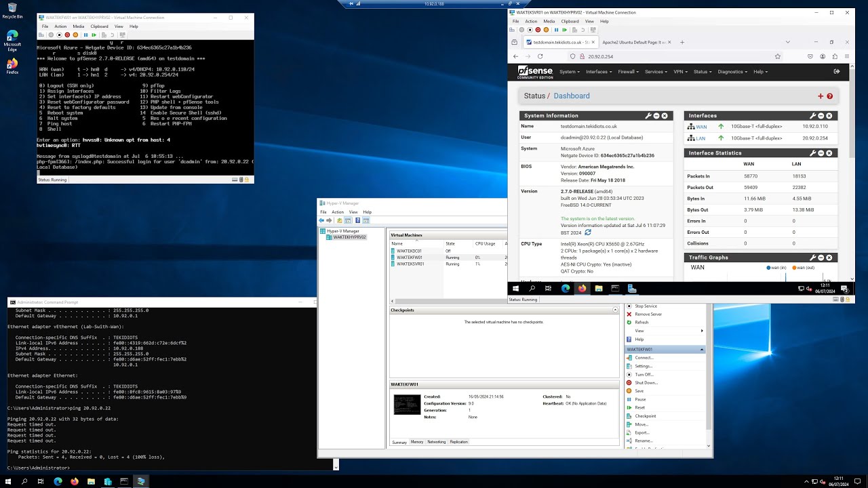Click Hyper-V Manager back arrow toolbar icon
Image resolution: width=868 pixels, height=488 pixels.
[321, 220]
